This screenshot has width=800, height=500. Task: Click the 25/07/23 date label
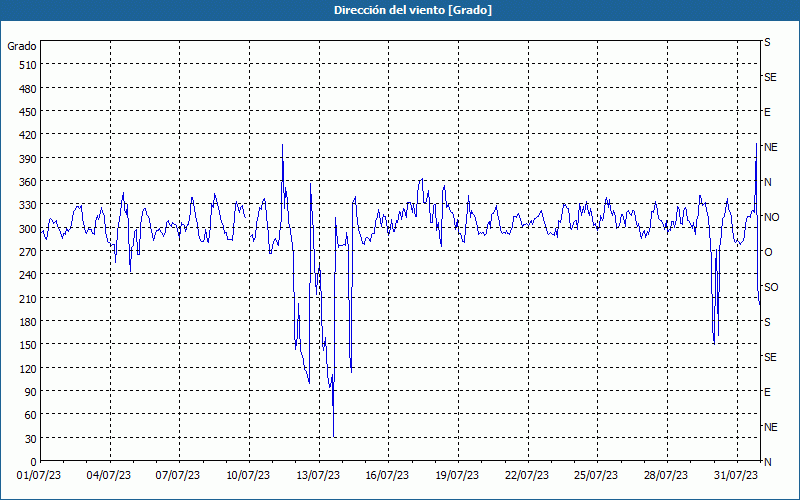[596, 476]
